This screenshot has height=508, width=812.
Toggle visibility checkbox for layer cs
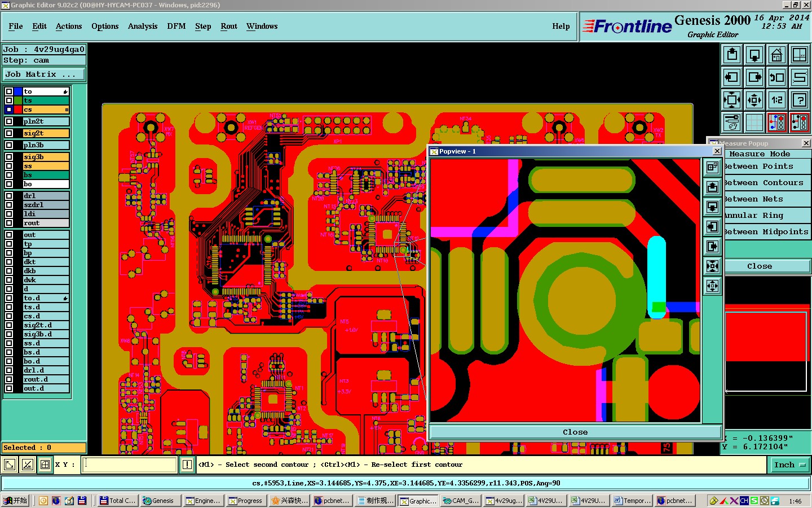pyautogui.click(x=9, y=110)
